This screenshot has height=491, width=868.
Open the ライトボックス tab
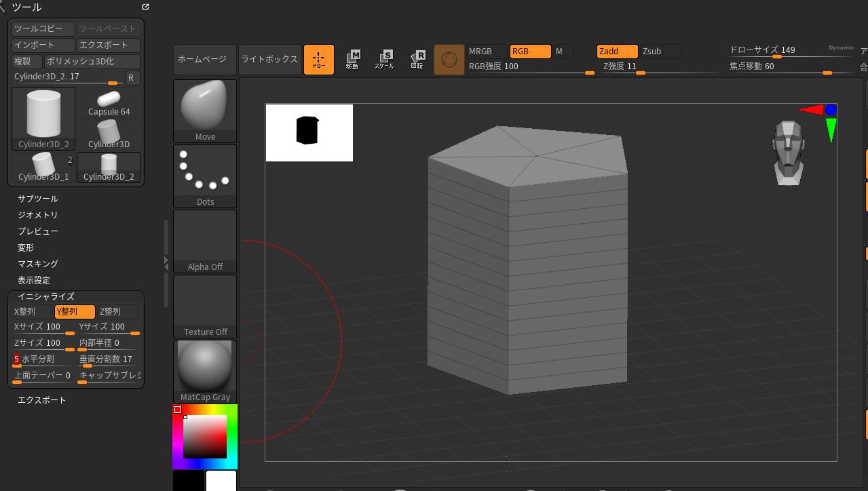(x=269, y=60)
